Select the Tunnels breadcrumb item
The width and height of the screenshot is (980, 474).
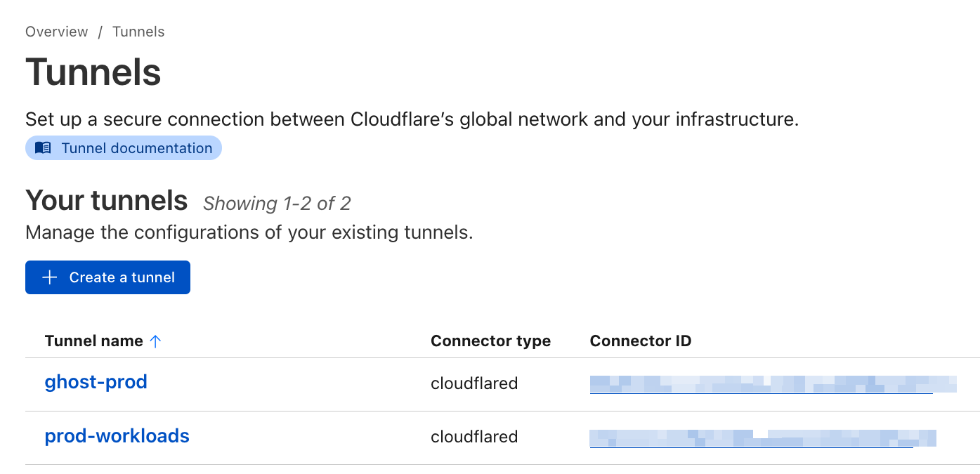click(138, 32)
